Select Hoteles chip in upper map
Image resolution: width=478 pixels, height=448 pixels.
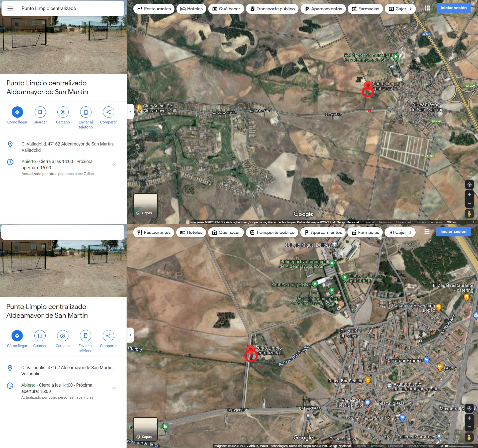192,9
